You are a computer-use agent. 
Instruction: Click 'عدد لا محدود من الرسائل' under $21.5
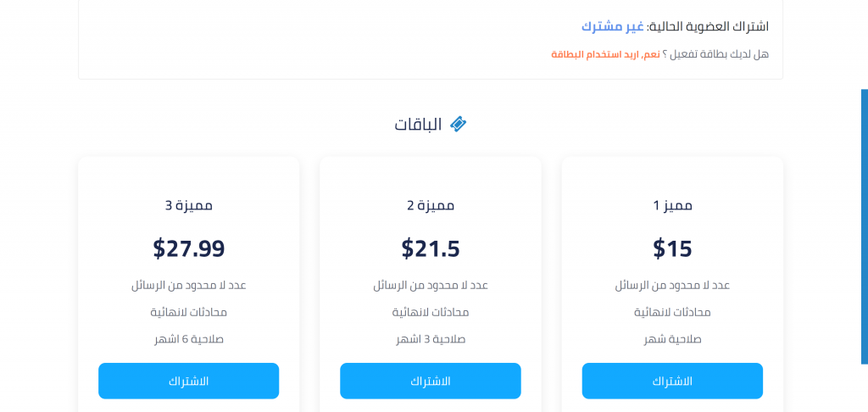431,285
